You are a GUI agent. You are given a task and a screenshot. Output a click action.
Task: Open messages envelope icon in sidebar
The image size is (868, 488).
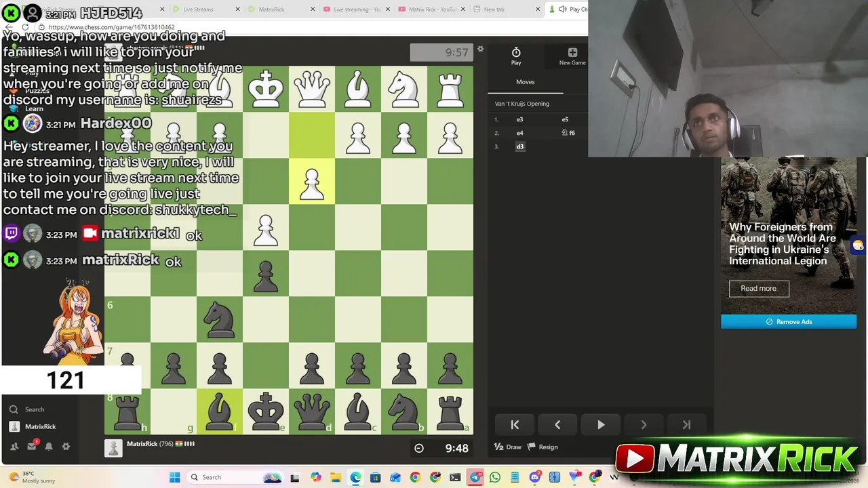[32, 446]
